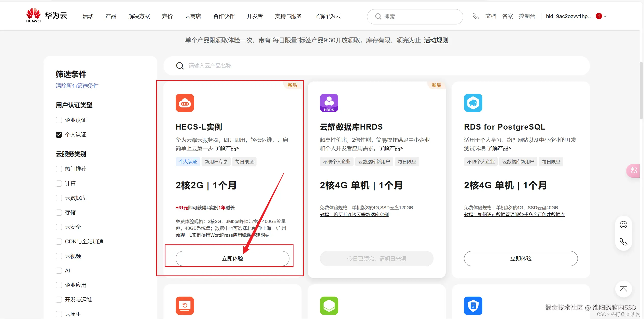Click the phone icon in top navigation
This screenshot has width=644, height=319.
475,16
